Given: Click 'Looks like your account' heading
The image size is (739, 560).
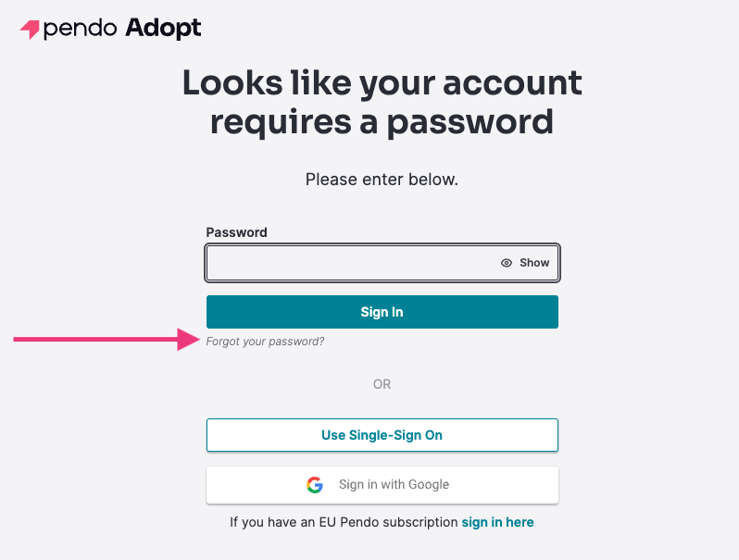Looking at the screenshot, I should [382, 83].
